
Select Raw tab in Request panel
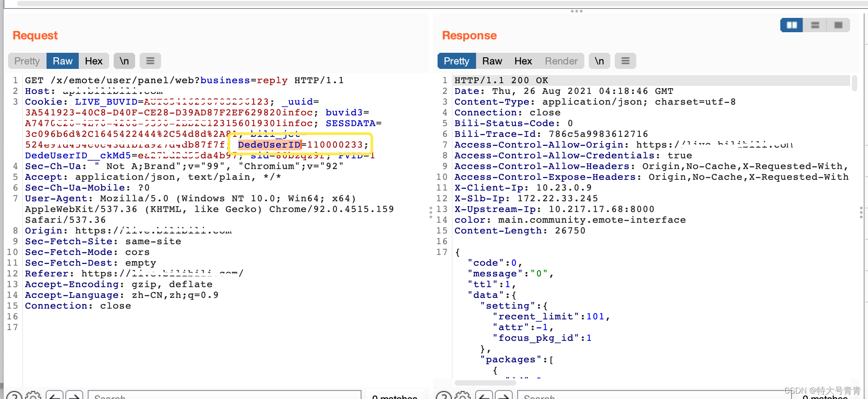point(63,61)
